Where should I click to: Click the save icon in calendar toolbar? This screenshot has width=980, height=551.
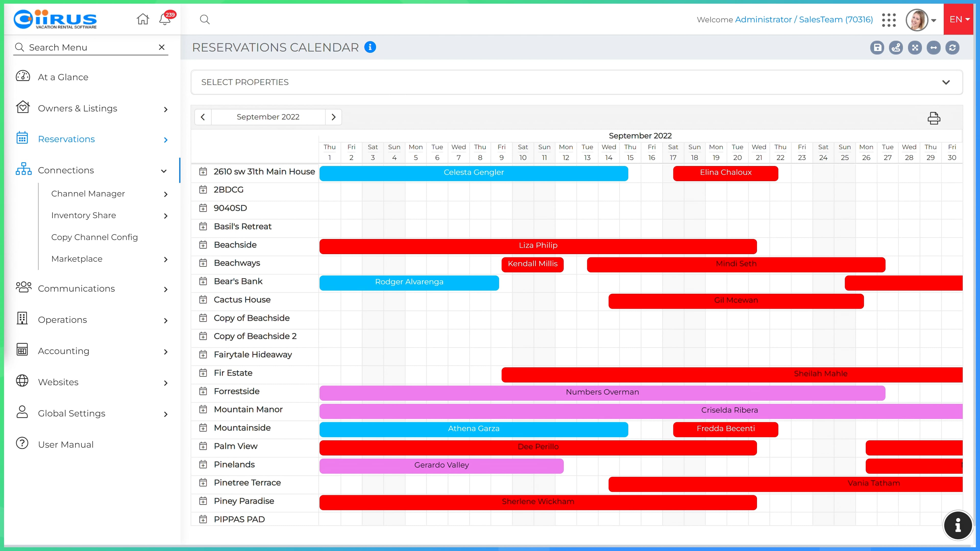pos(877,47)
